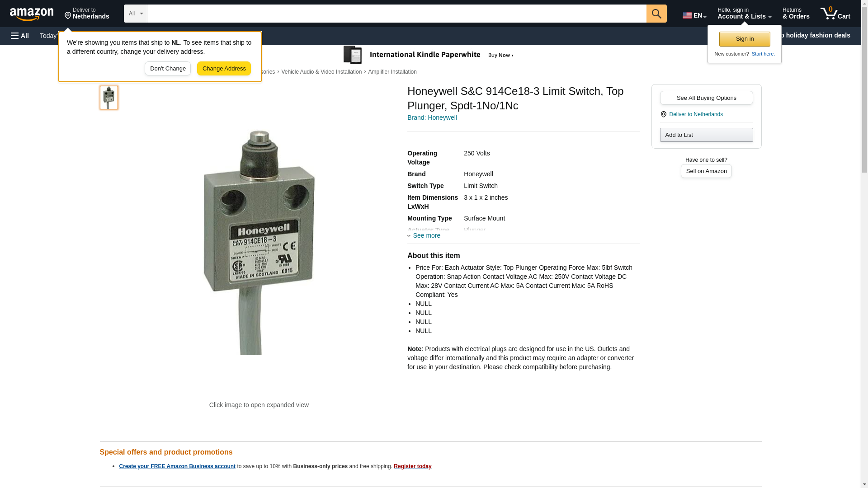Focus the Amazon search input field
868x488 pixels.
396,14
